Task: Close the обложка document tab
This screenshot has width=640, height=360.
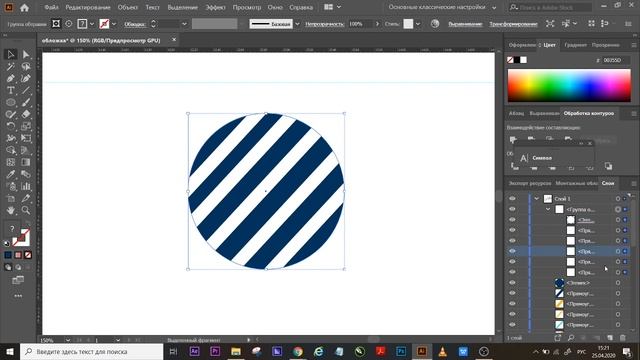Action: [x=174, y=40]
